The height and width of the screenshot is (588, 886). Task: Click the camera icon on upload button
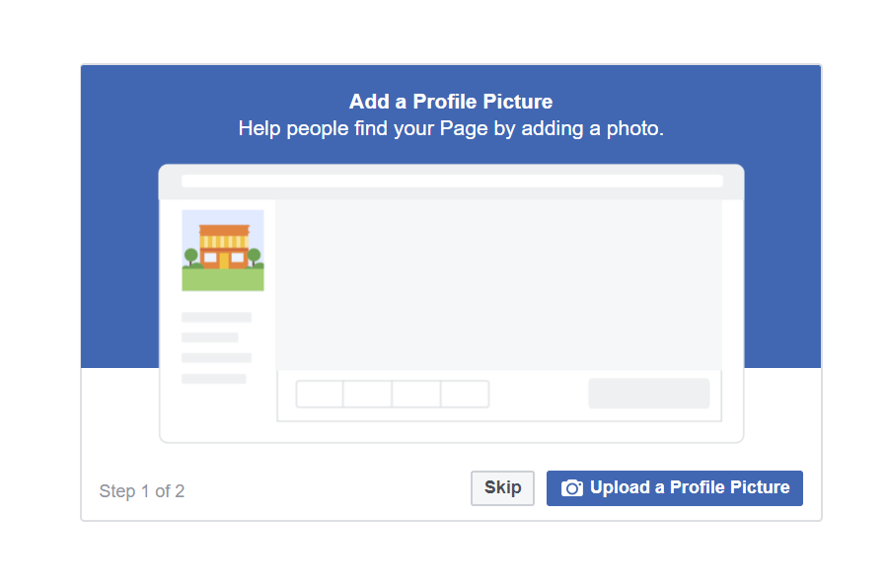[572, 488]
